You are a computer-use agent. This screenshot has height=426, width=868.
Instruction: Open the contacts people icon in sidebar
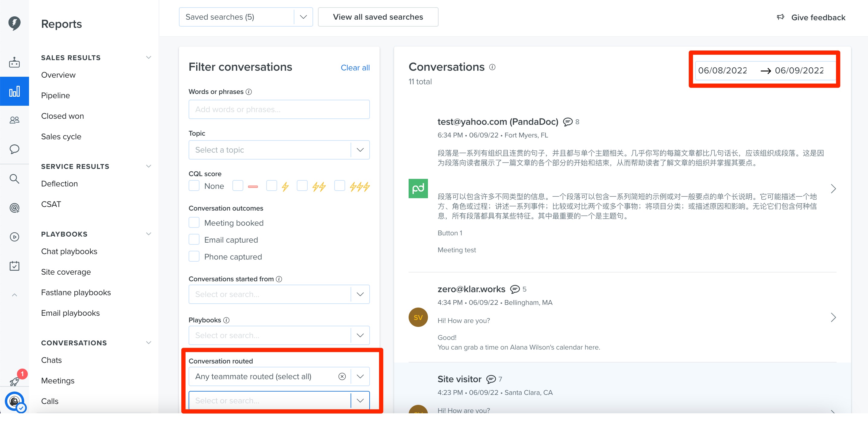[14, 120]
